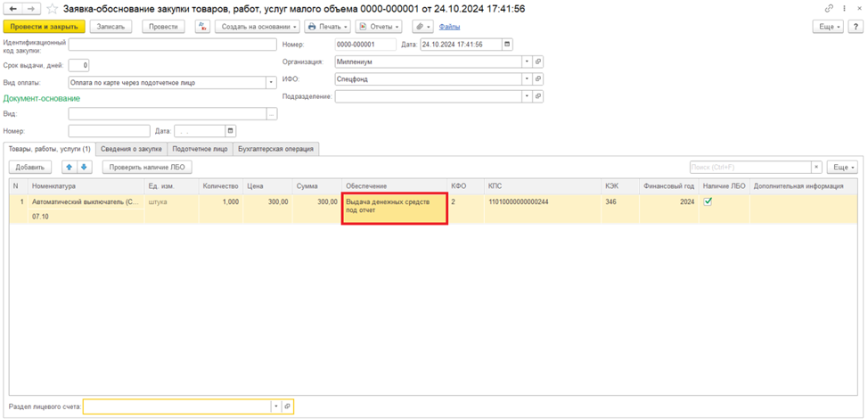Focus the Срок выдачи, дней field
Image resolution: width=868 pixels, height=419 pixels.
(x=79, y=65)
